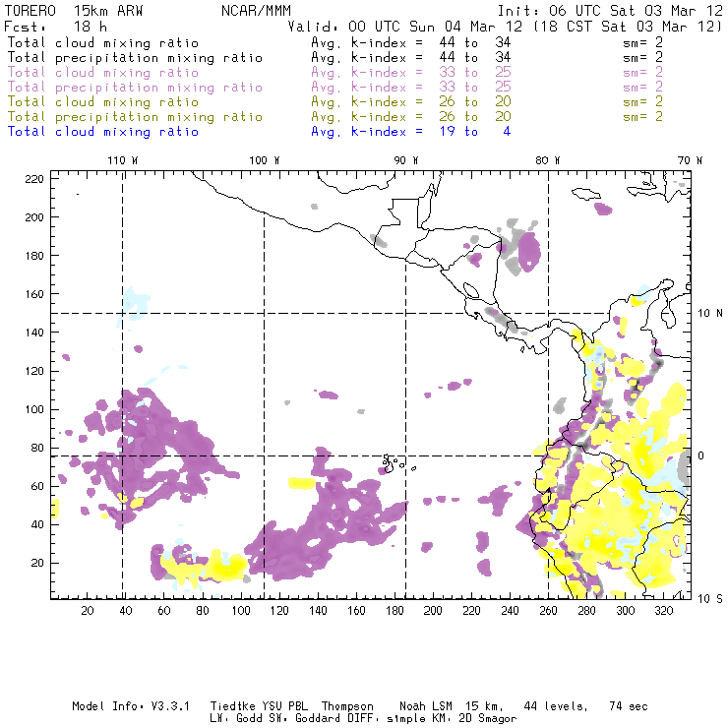Click the "90 W" longitude label
728x728 pixels.
[x=406, y=160]
